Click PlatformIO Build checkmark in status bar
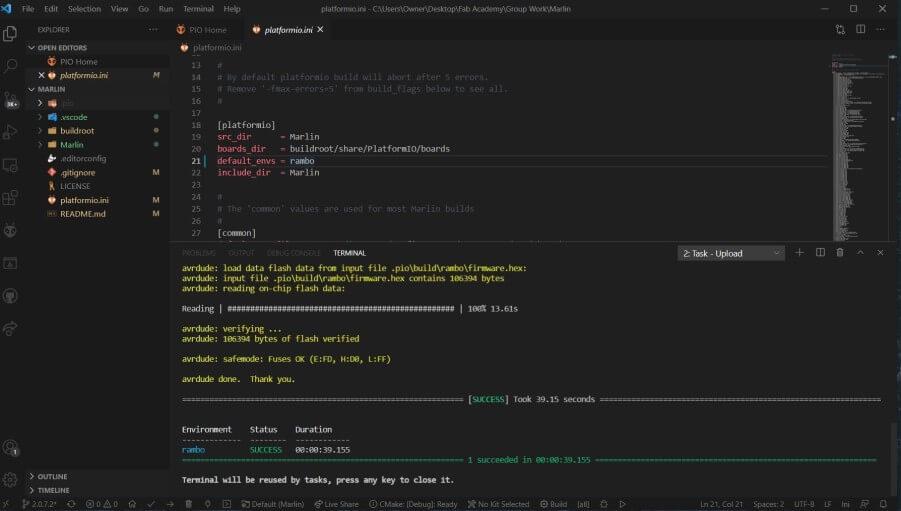The width and height of the screenshot is (901, 511). (151, 504)
